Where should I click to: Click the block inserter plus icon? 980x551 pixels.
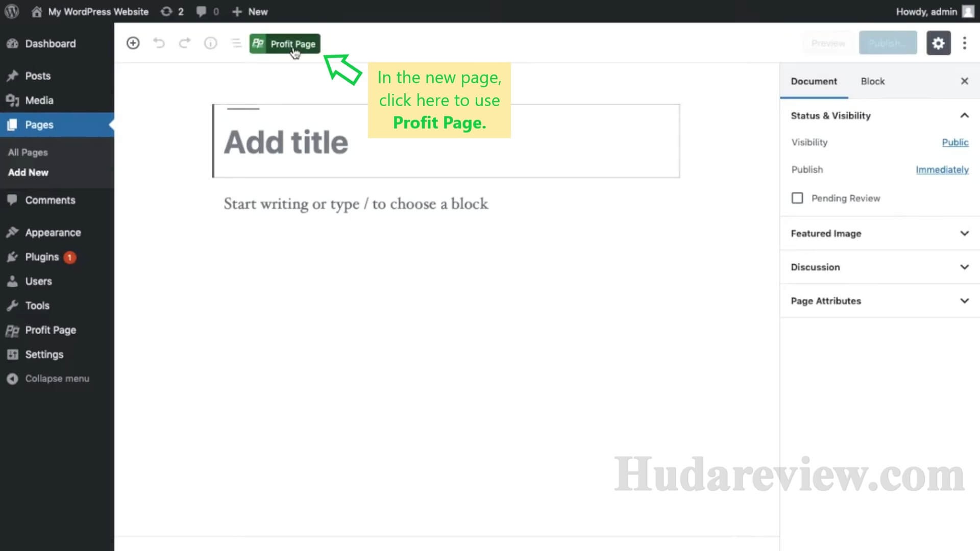click(x=133, y=43)
